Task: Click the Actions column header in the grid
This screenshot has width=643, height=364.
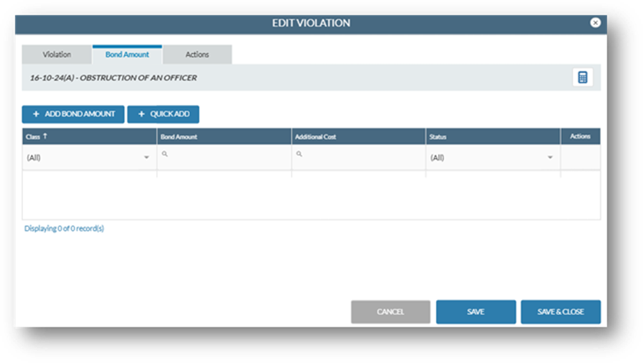Action: point(580,136)
